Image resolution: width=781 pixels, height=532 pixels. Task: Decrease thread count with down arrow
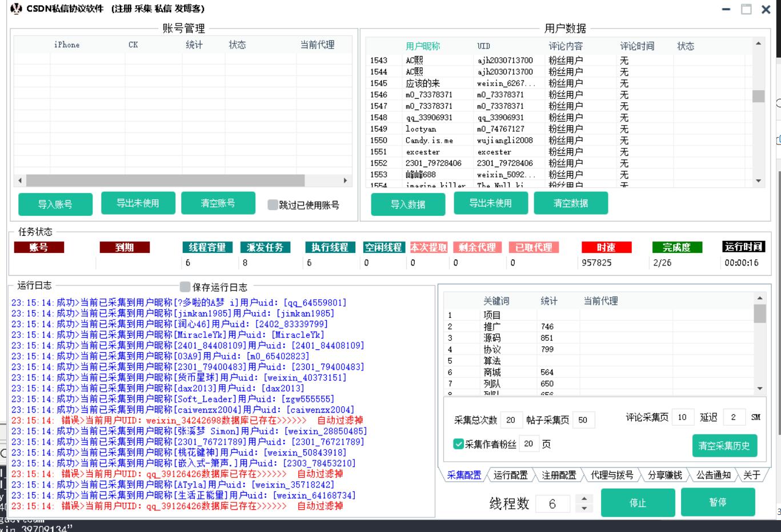tap(583, 508)
